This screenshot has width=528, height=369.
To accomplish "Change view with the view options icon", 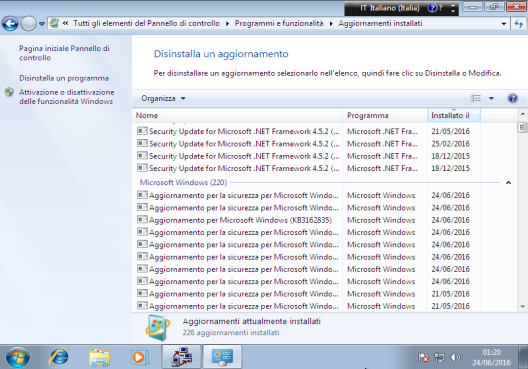I will pyautogui.click(x=475, y=98).
